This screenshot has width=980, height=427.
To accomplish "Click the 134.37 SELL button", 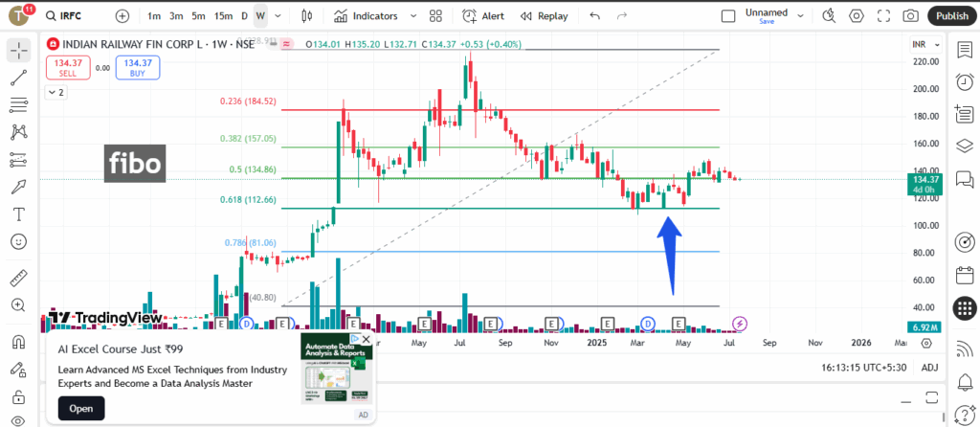I will (68, 68).
